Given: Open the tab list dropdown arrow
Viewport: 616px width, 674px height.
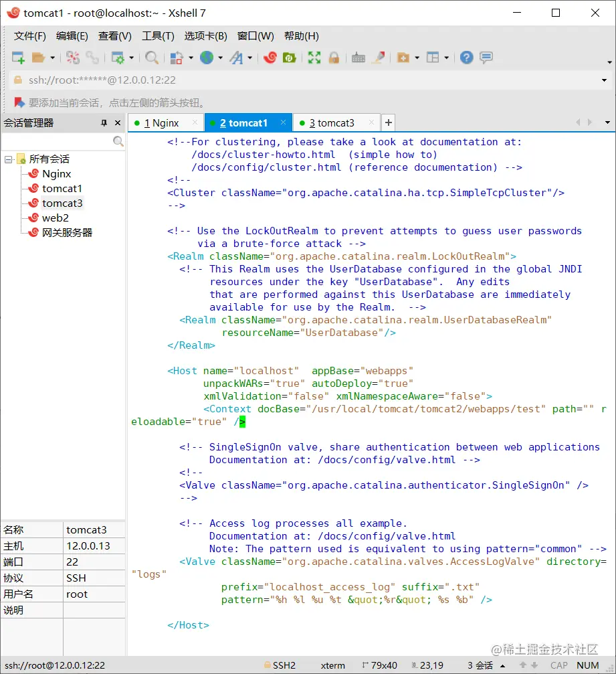Looking at the screenshot, I should point(607,122).
